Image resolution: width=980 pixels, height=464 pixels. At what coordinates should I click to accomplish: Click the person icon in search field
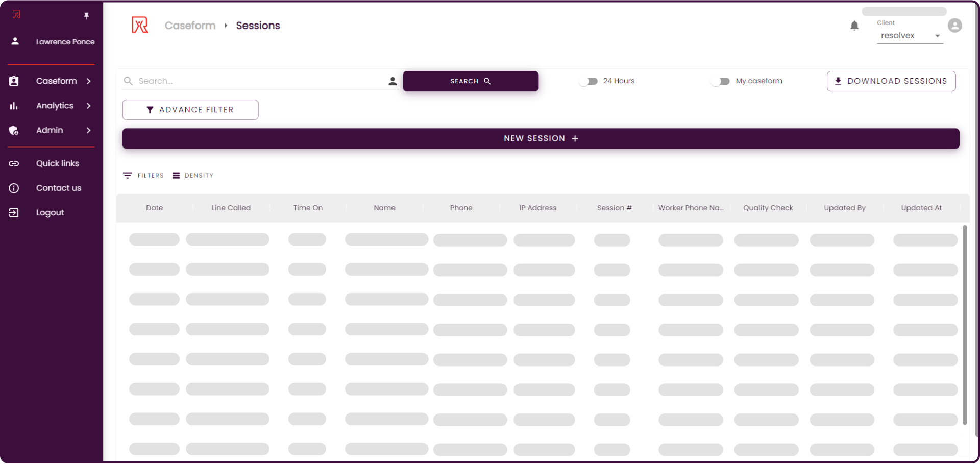point(392,81)
